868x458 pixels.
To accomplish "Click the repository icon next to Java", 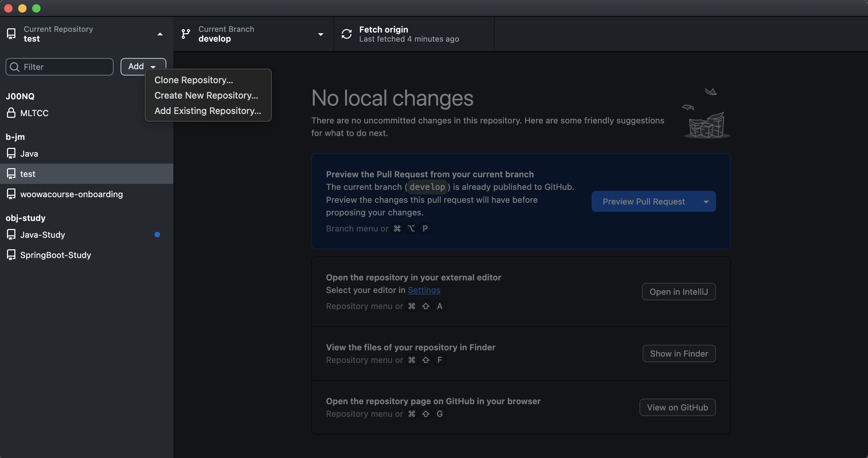I will pyautogui.click(x=11, y=153).
